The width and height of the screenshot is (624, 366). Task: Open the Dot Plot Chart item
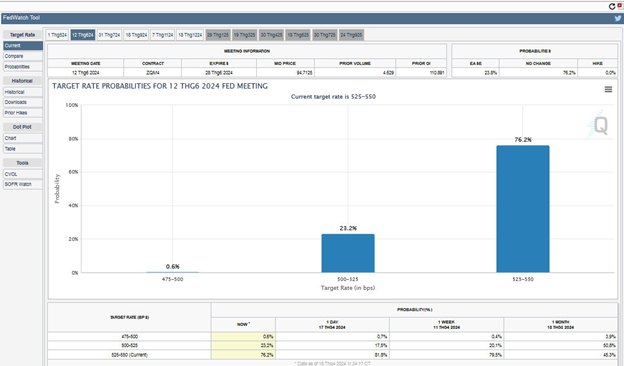[x=23, y=138]
